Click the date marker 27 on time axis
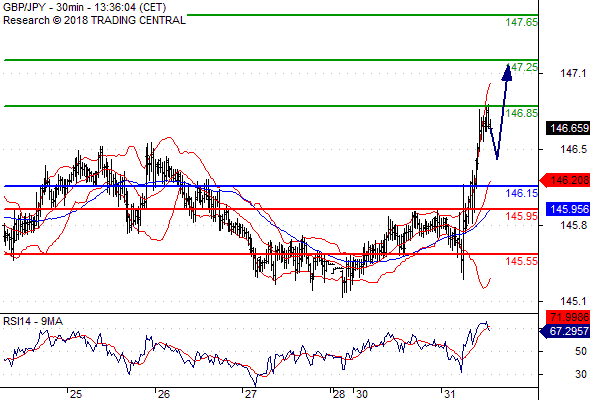This screenshot has height=400, width=590. point(251,394)
